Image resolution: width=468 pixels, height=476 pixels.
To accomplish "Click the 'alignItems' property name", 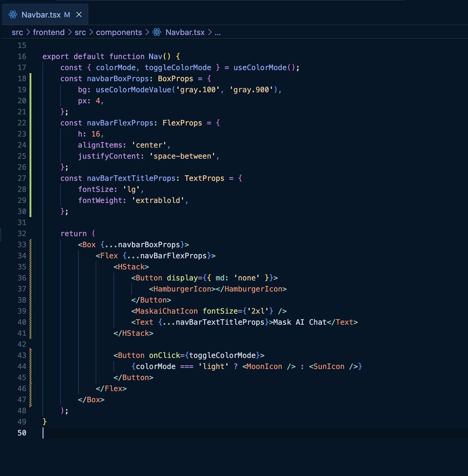I will tap(100, 145).
